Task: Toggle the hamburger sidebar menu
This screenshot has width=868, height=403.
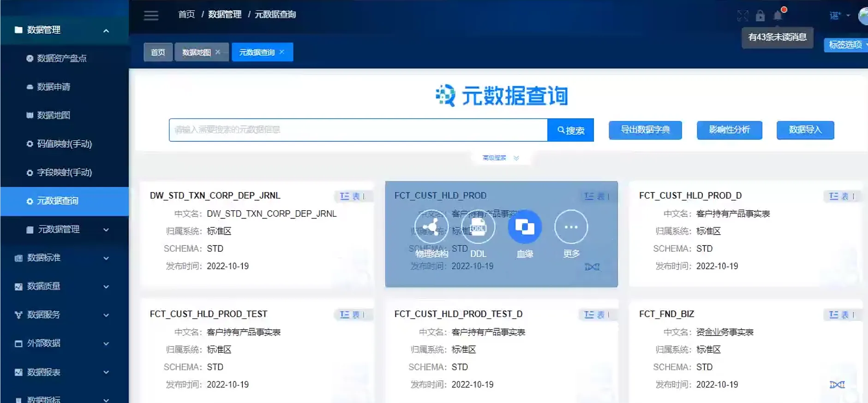Action: point(151,16)
